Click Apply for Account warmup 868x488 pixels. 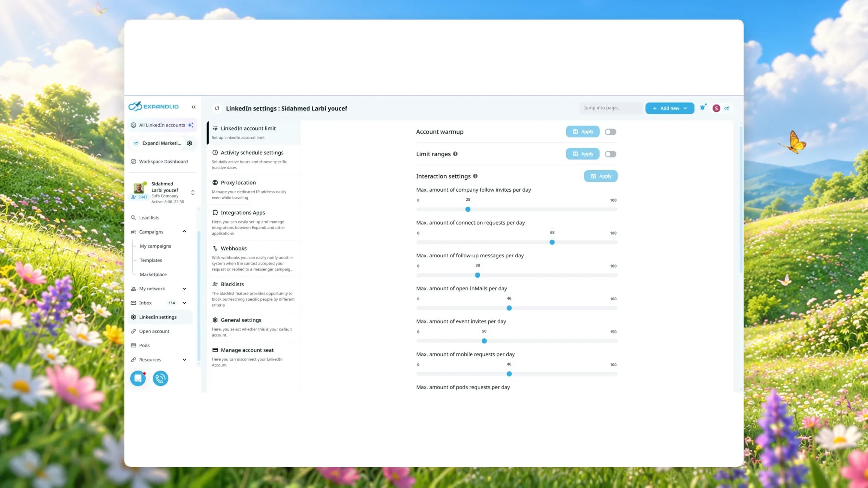click(583, 132)
